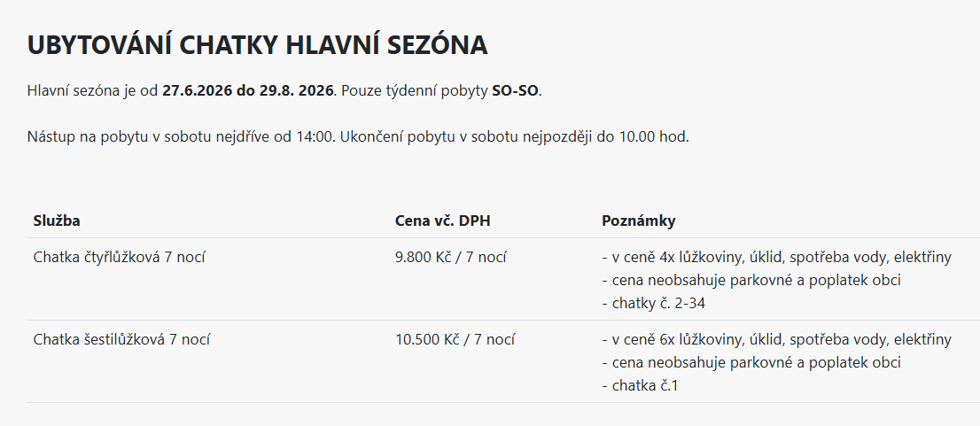This screenshot has width=980, height=426.
Task: Click the price 9.800 Kč / 7 nocí
Action: (450, 258)
